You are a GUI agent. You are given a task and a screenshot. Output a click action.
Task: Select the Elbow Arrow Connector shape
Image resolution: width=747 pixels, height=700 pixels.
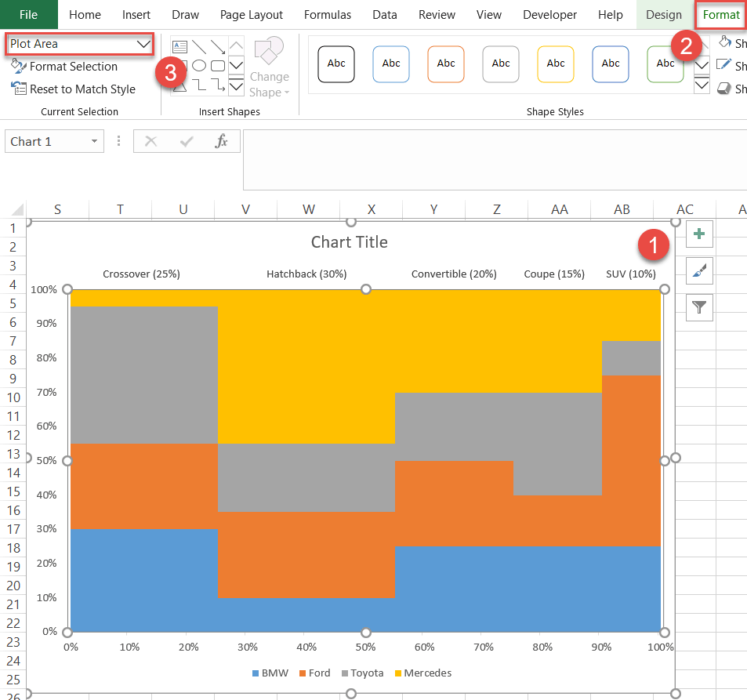(218, 85)
